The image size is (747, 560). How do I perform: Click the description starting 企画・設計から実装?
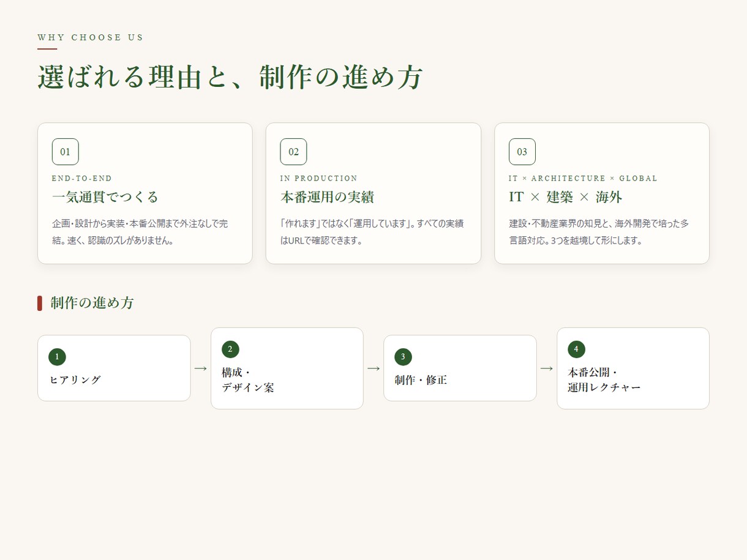pyautogui.click(x=140, y=232)
